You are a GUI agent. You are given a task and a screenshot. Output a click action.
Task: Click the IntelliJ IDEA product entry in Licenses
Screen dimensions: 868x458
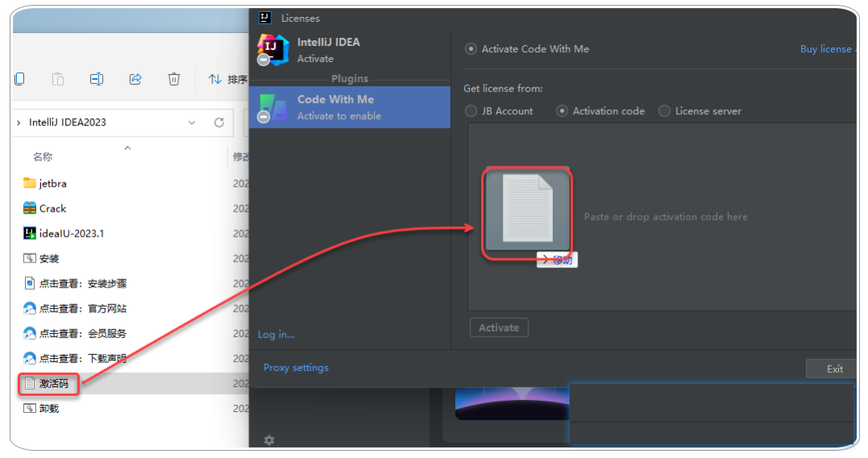coord(350,50)
